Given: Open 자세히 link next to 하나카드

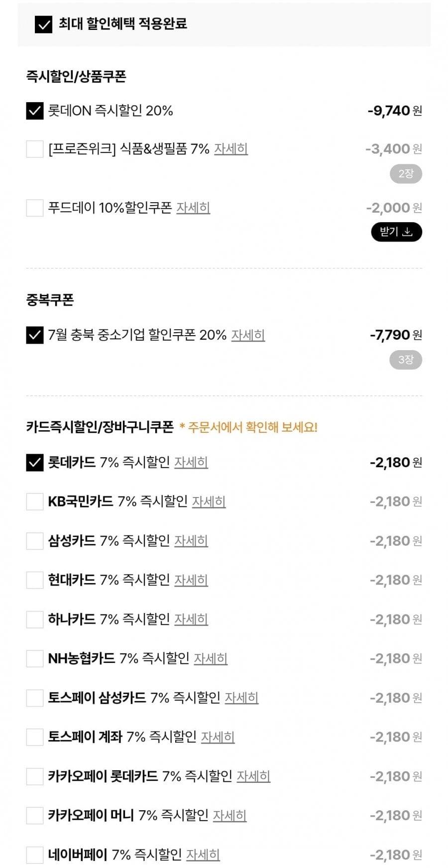Looking at the screenshot, I should pyautogui.click(x=191, y=620).
